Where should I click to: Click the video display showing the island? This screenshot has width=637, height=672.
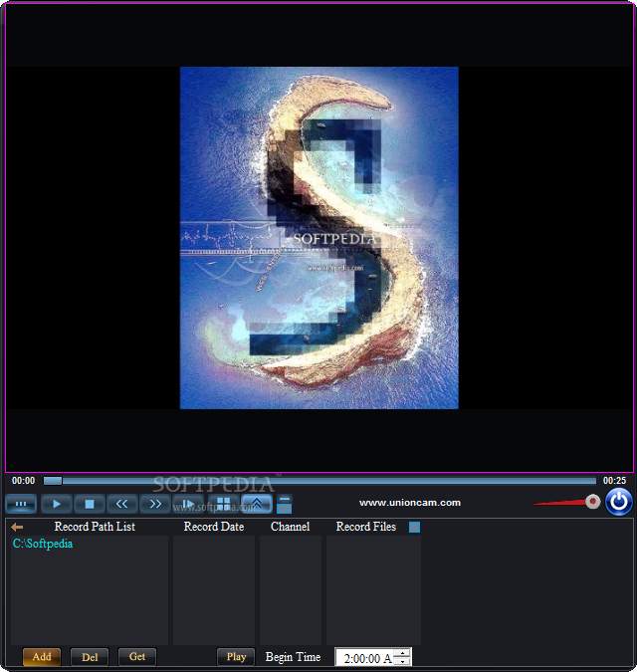click(319, 238)
